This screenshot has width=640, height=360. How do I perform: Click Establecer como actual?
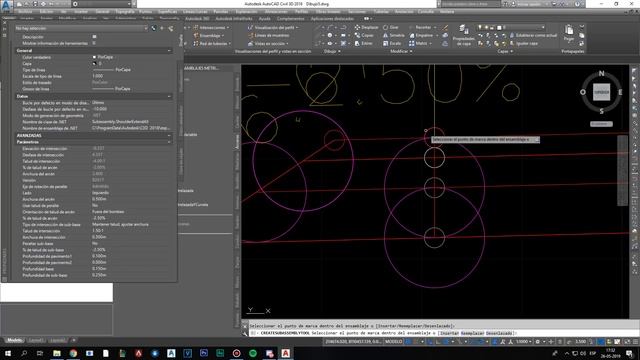pos(533,35)
